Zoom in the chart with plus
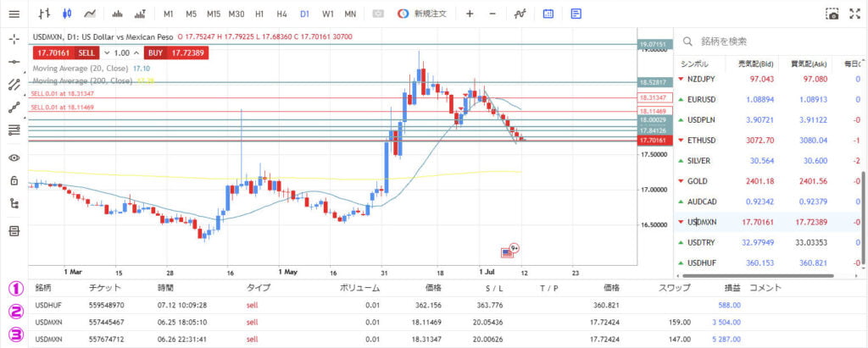Image resolution: width=868 pixels, height=348 pixels. 470,14
